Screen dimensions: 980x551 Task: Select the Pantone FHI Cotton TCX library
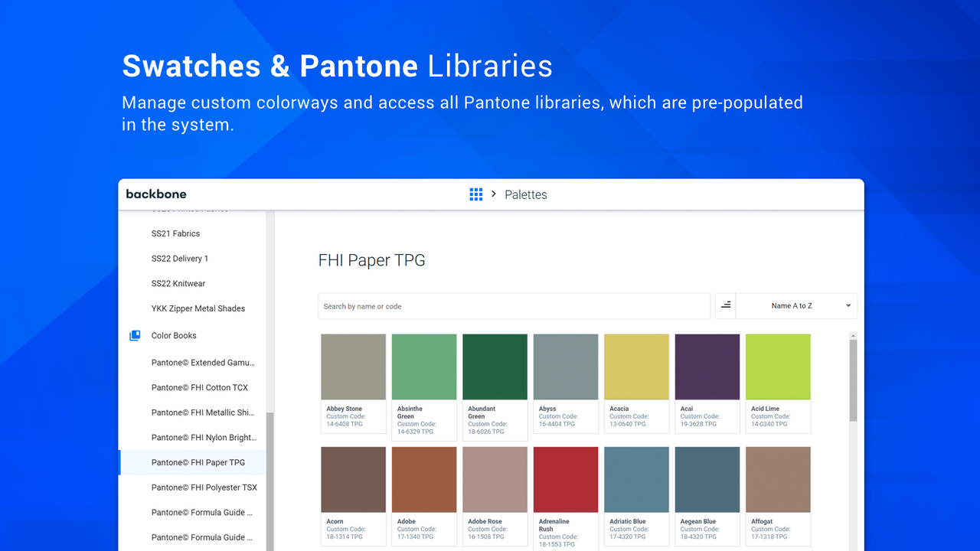201,387
